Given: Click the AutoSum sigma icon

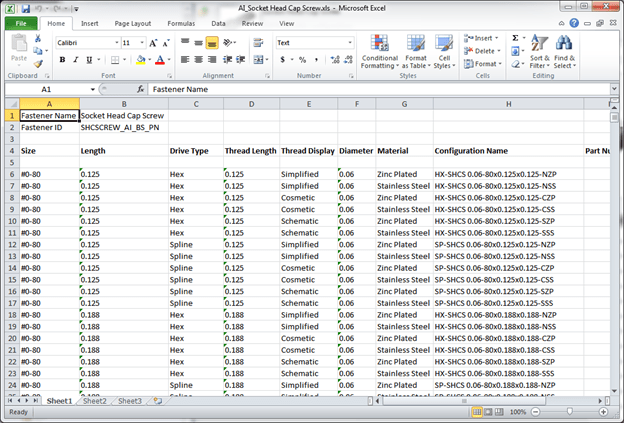Looking at the screenshot, I should [515, 38].
